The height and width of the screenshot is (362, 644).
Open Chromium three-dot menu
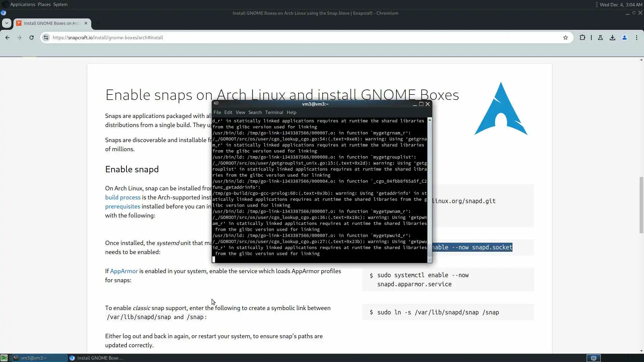tap(637, 38)
